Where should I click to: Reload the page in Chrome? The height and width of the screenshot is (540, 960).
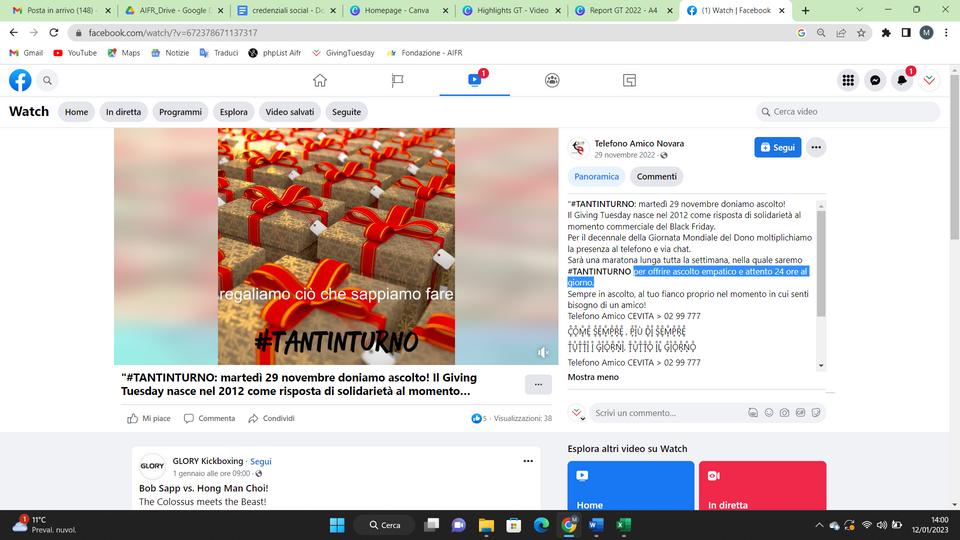(54, 32)
